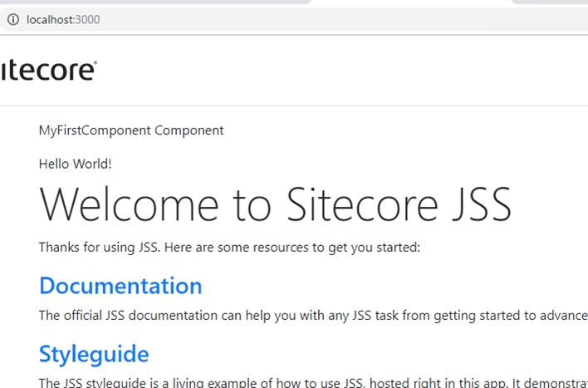Click the 'MyFirstComponent Component' text

131,130
